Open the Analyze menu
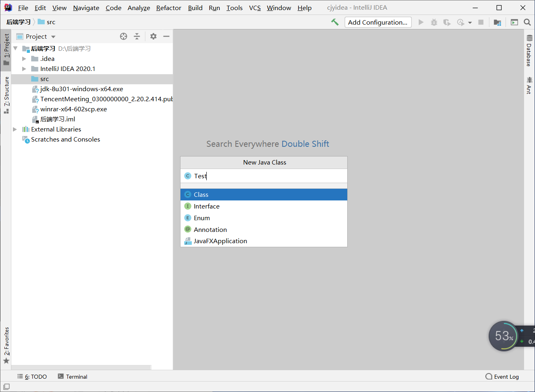The width and height of the screenshot is (535, 392). tap(138, 8)
